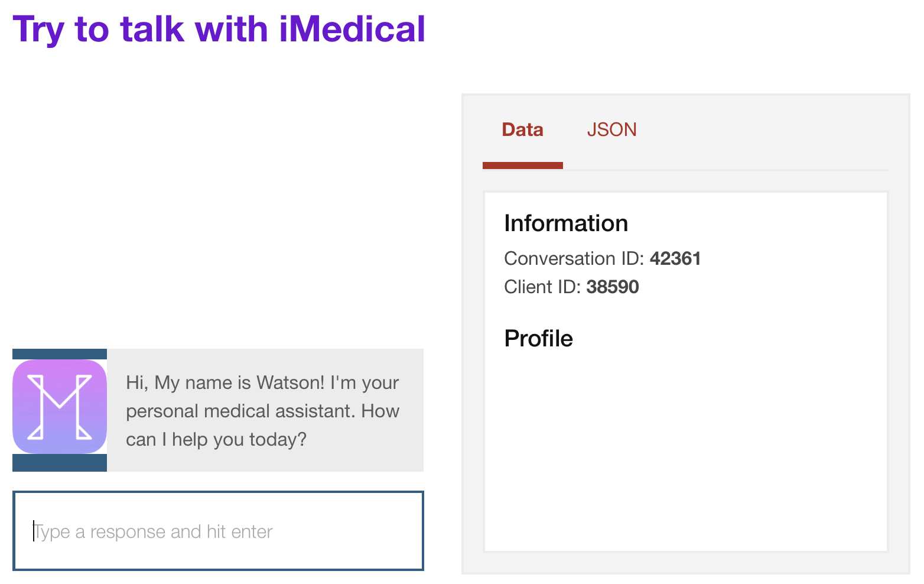Click the dark blue bar above the avatar
Viewport: 924px width, 584px height.
point(60,354)
